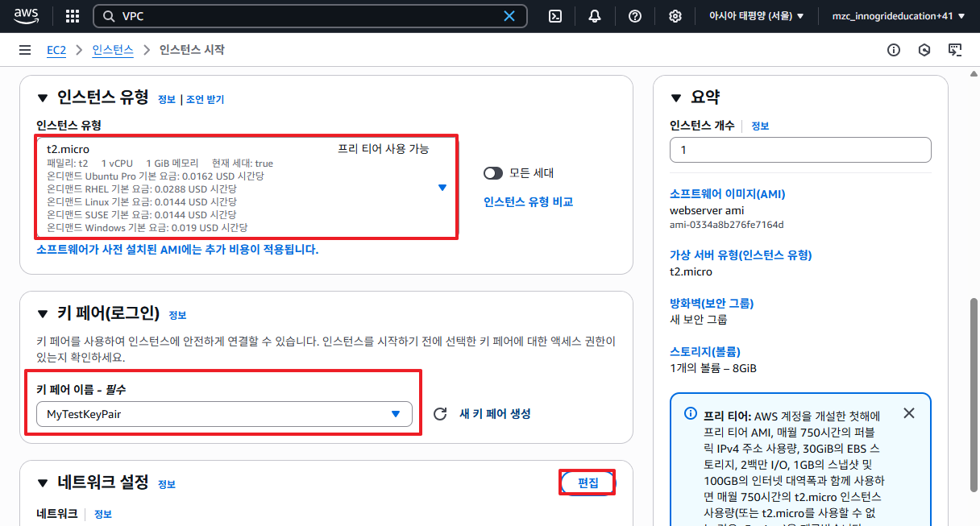Open the notifications bell
Viewport: 980px width, 526px height.
click(x=595, y=16)
